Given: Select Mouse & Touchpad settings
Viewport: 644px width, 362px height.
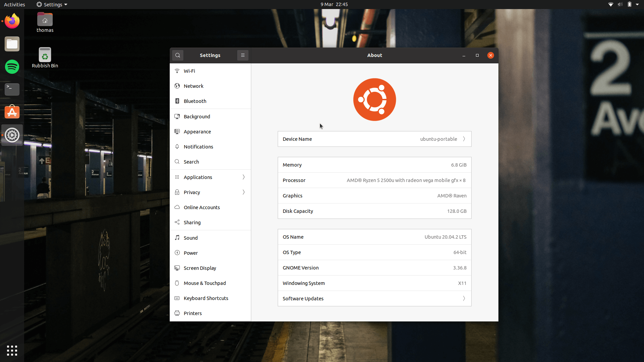Looking at the screenshot, I should tap(205, 283).
